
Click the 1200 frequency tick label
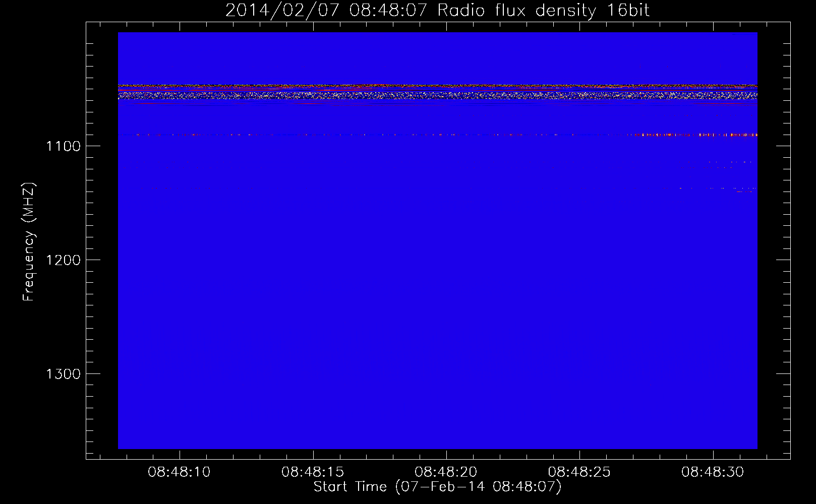(64, 260)
